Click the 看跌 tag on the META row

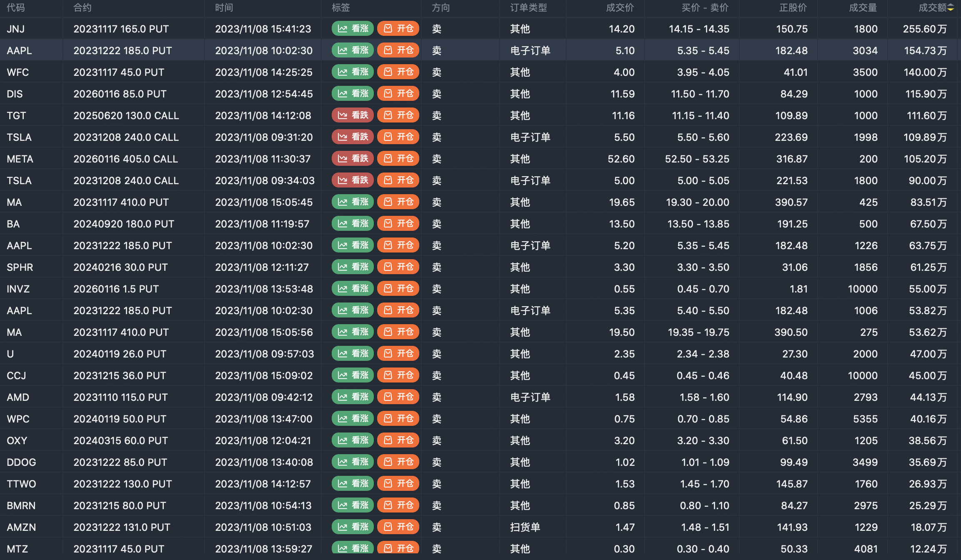tap(353, 159)
